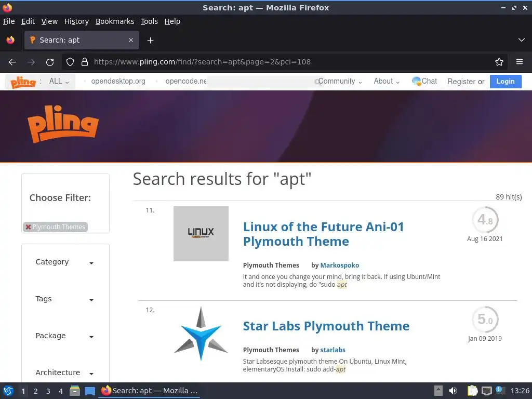532x399 pixels.
Task: Open the system start menu icon
Action: point(8,391)
